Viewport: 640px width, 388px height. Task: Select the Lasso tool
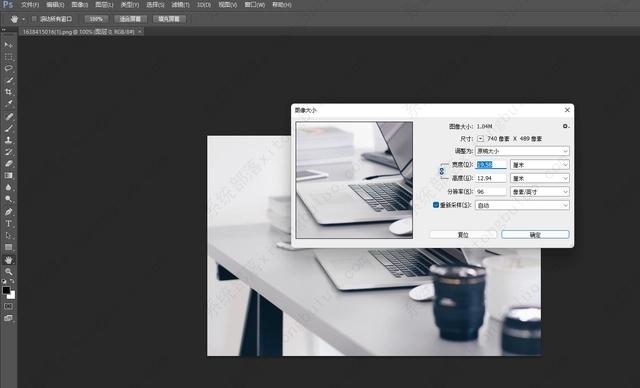(x=8, y=69)
